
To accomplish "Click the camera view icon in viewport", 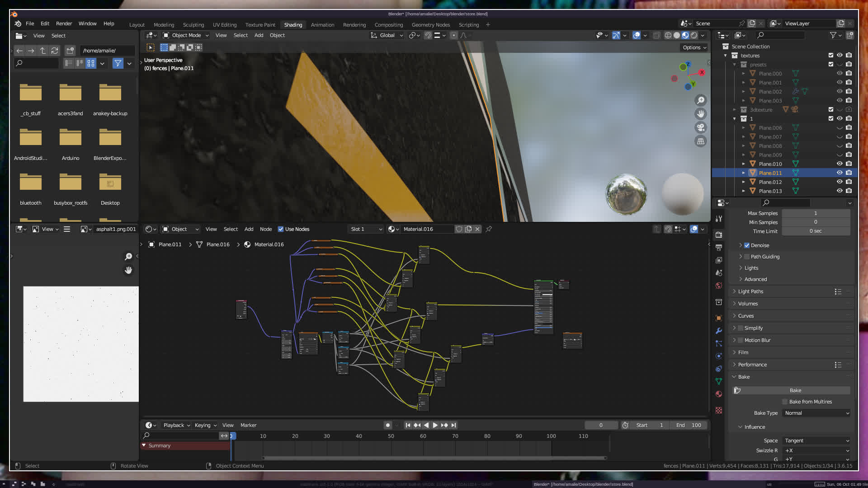I will pyautogui.click(x=701, y=127).
